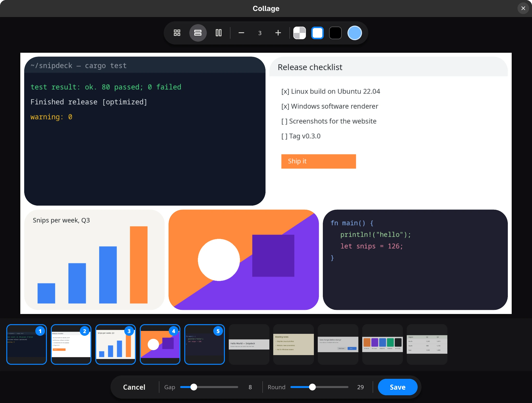Deselect thumbnail 5 fn main code

point(205,344)
